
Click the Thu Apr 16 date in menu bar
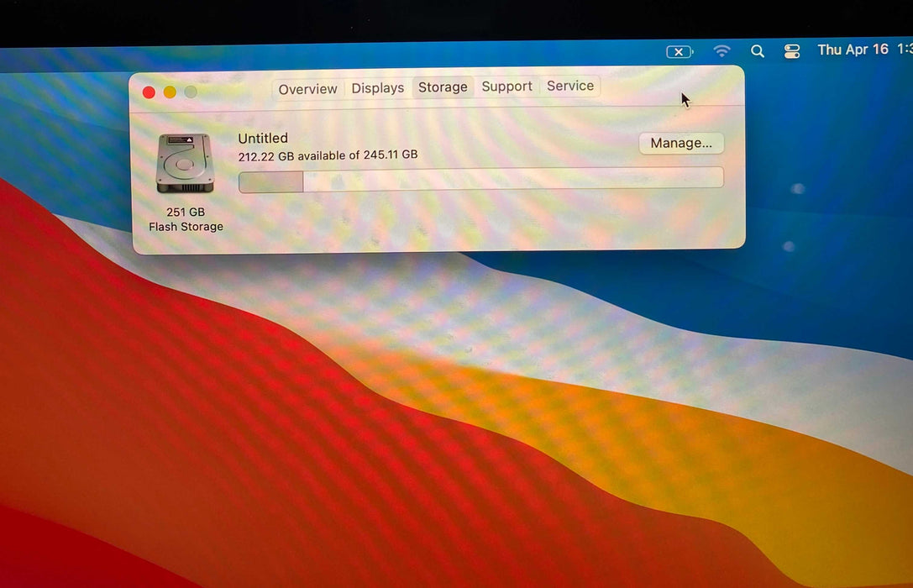853,50
